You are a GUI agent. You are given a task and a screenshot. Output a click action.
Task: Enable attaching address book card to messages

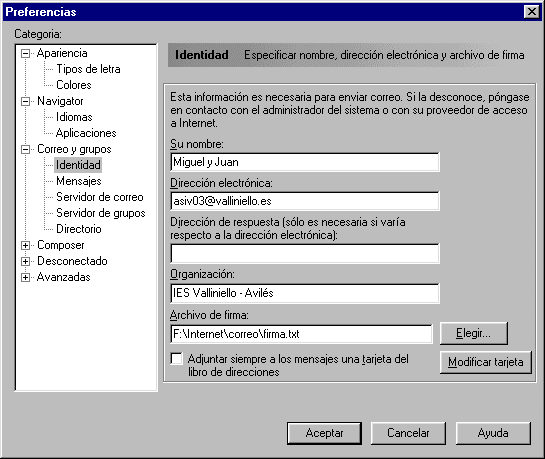click(177, 359)
